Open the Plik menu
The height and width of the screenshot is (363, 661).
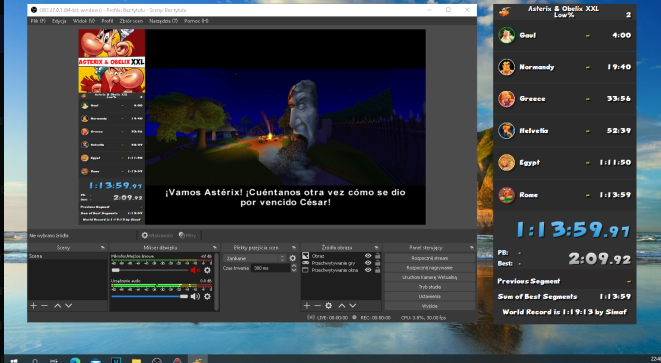(38, 21)
